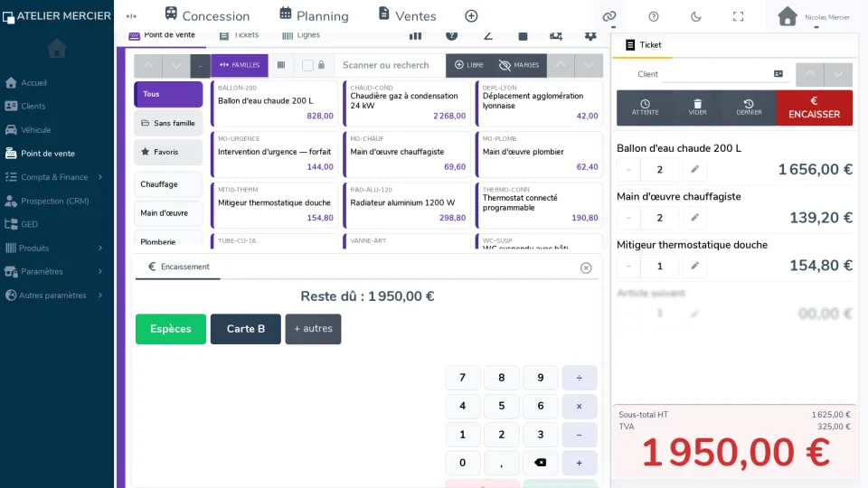Click the Client input field
Image resolution: width=868 pixels, height=488 pixels.
tap(716, 74)
